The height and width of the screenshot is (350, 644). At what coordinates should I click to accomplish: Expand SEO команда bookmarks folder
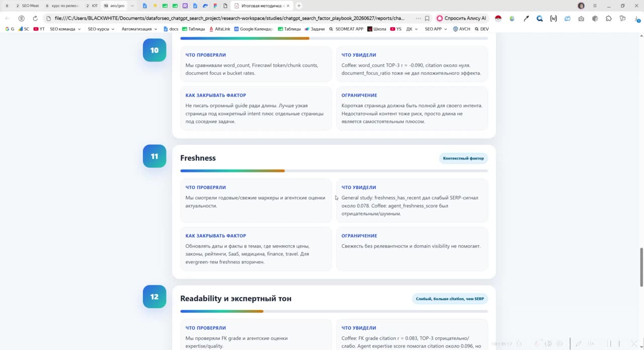click(x=65, y=29)
